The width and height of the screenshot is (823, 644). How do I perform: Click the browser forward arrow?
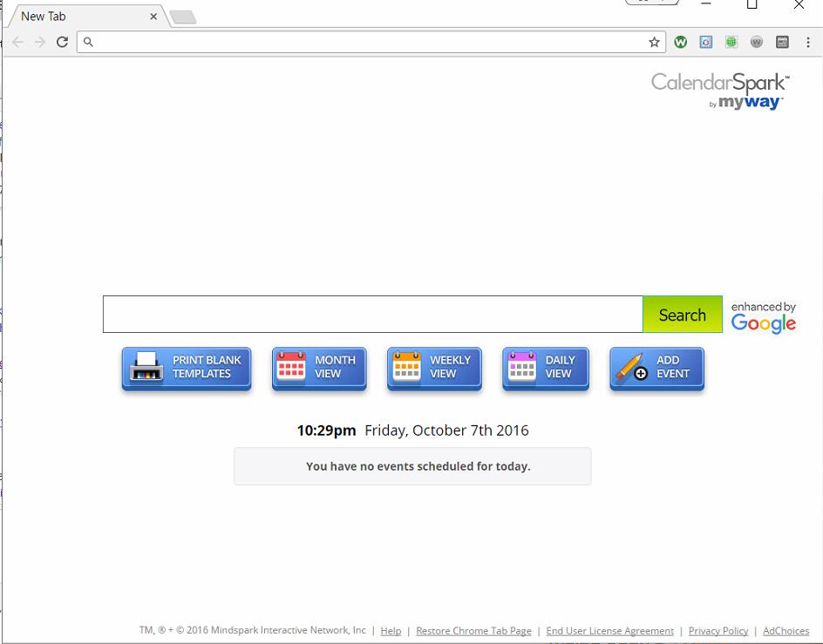40,42
